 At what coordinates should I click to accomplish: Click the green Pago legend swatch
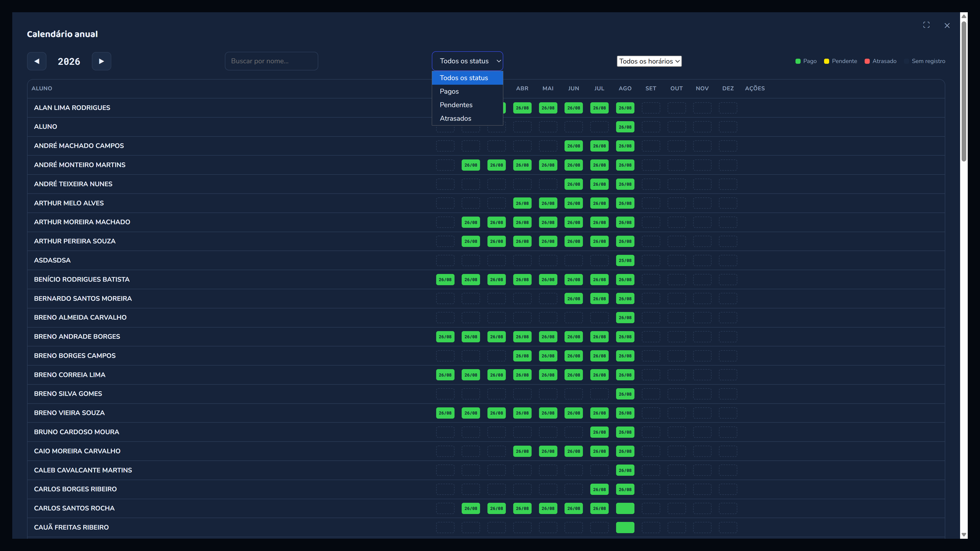(x=798, y=61)
